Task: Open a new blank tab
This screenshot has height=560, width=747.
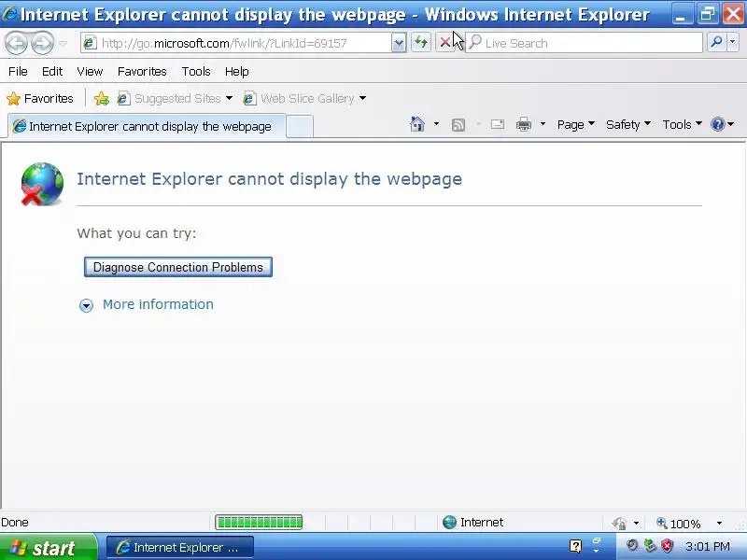Action: tap(300, 126)
